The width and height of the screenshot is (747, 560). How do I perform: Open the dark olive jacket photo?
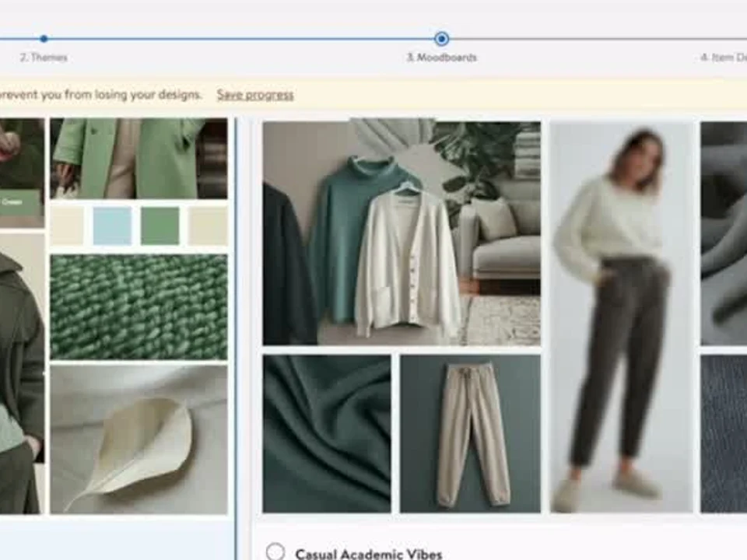(22, 374)
